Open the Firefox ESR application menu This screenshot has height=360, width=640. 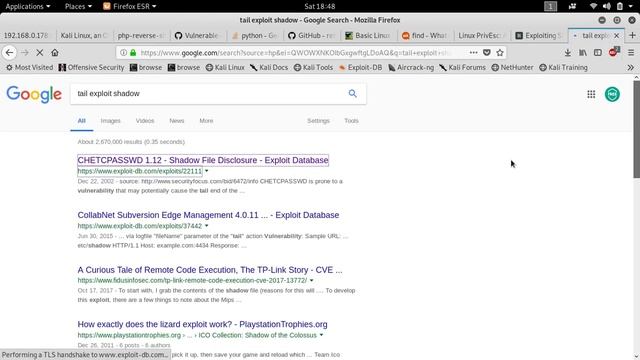click(x=130, y=6)
